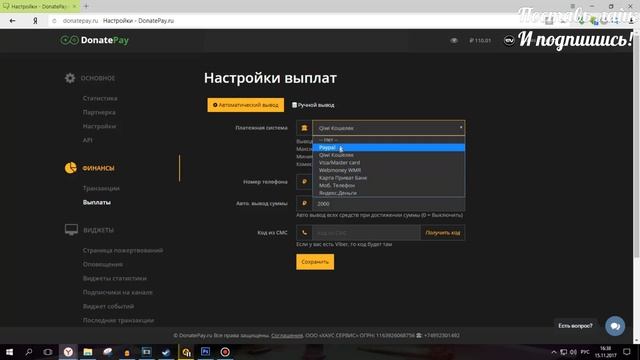This screenshot has width=640, height=360.
Task: Open Photoshop from the taskbar
Action: (x=205, y=352)
